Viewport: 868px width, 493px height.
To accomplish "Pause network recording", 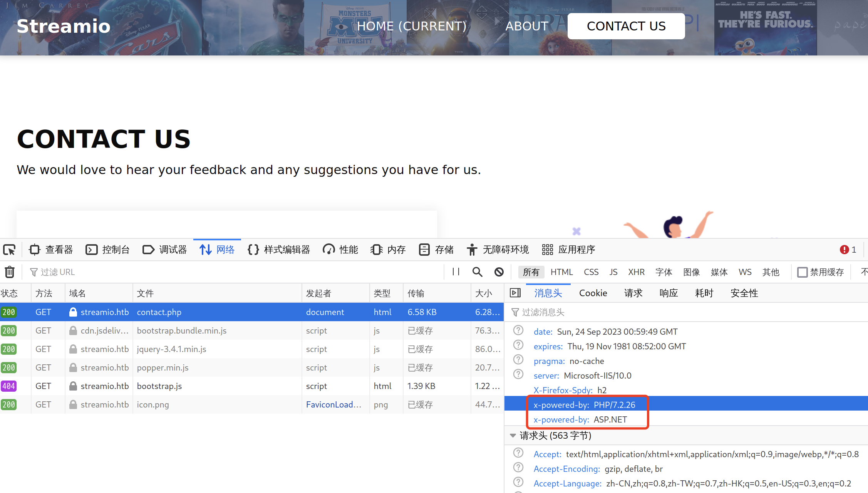I will [x=456, y=272].
